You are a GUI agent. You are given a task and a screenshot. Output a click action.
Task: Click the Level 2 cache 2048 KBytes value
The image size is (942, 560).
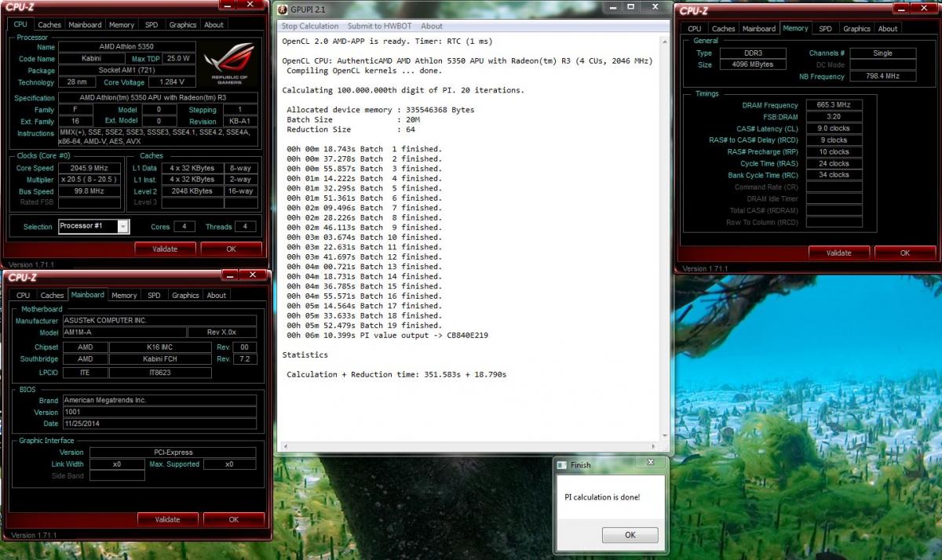point(192,191)
